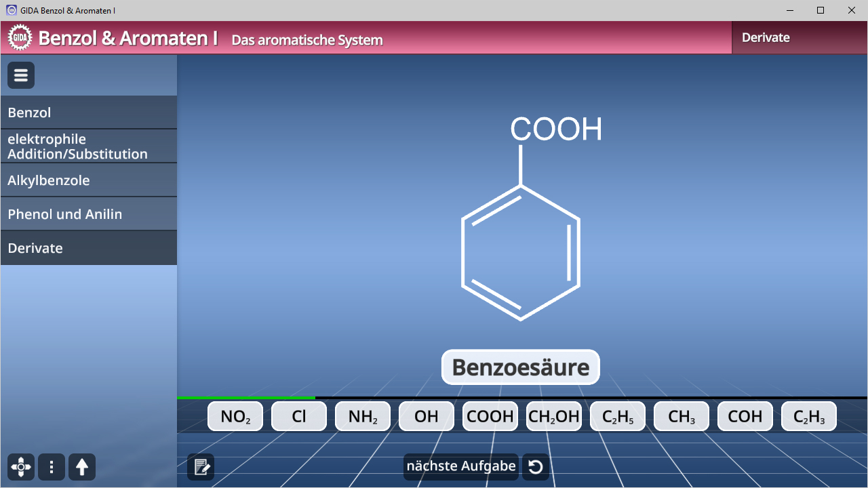The image size is (868, 488).
Task: Open the three-dot options menu
Action: tap(52, 467)
